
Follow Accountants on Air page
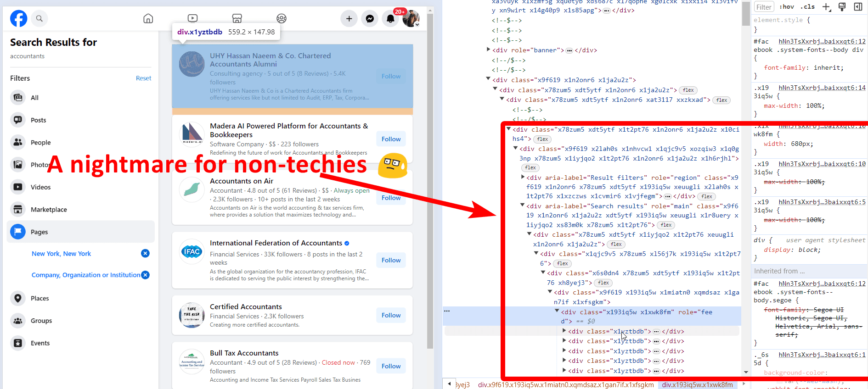click(x=391, y=198)
